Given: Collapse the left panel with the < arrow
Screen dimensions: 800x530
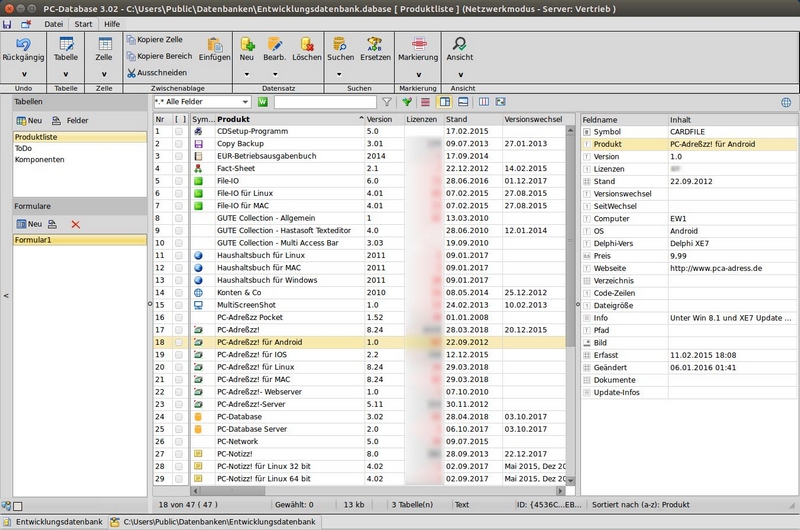Looking at the screenshot, I should pos(6,296).
